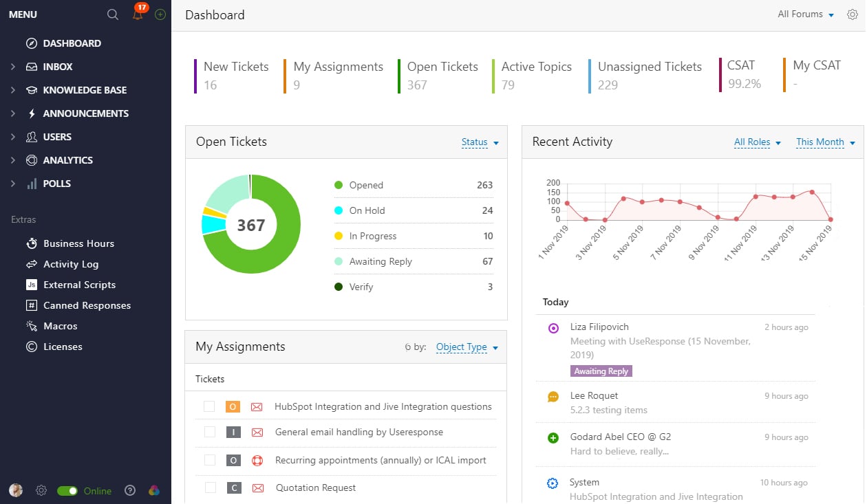867x504 pixels.
Task: Click the Unassigned Tickets stat link
Action: pos(650,67)
